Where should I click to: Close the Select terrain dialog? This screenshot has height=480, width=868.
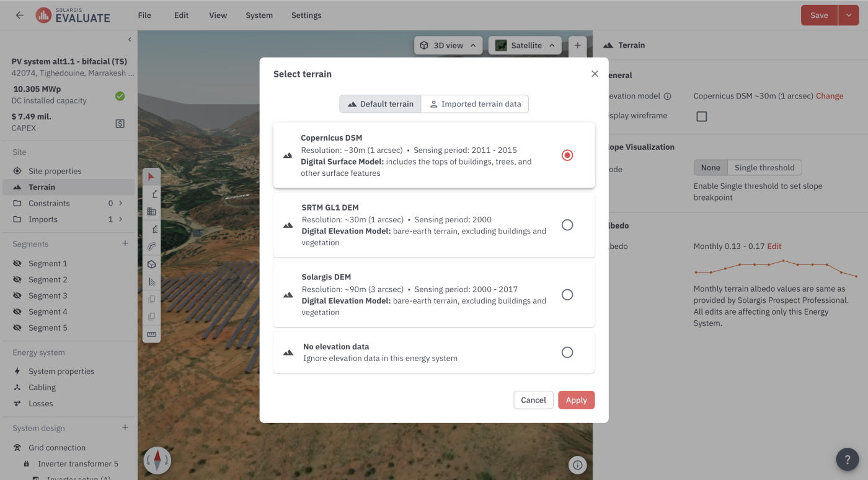[595, 74]
